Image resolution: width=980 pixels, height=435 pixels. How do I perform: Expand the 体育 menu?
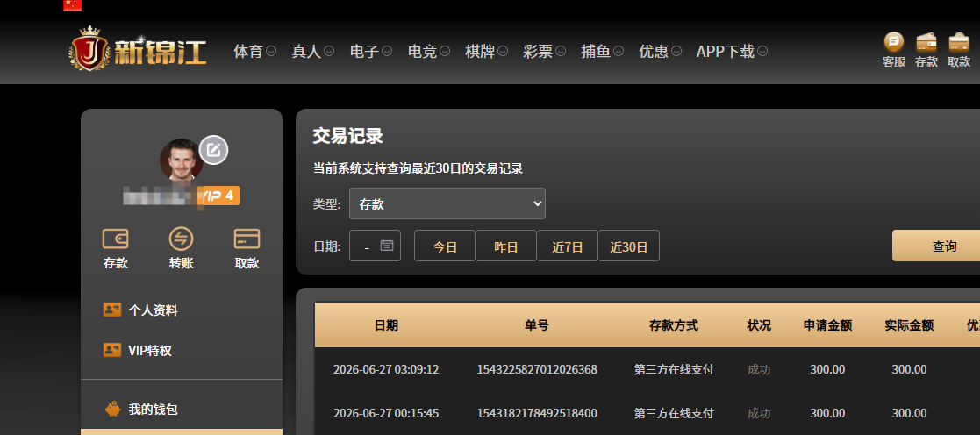click(x=255, y=51)
